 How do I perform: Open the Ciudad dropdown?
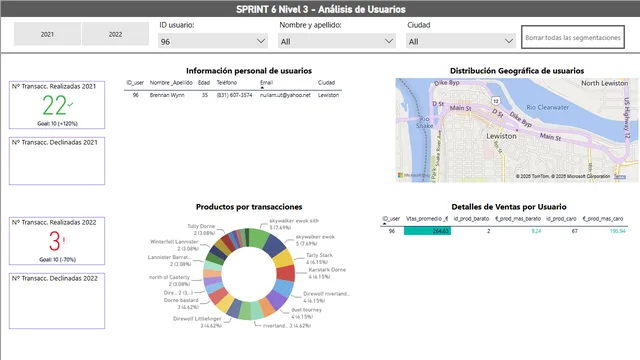coord(460,41)
